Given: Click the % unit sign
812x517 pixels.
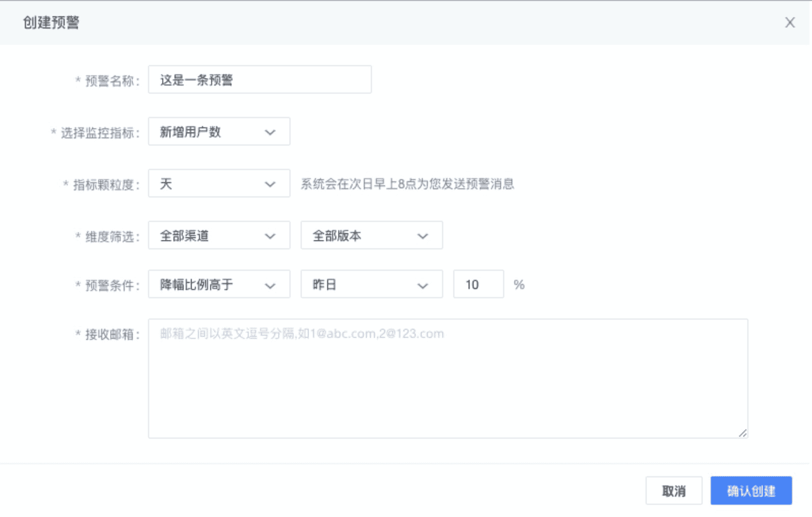Looking at the screenshot, I should [519, 284].
